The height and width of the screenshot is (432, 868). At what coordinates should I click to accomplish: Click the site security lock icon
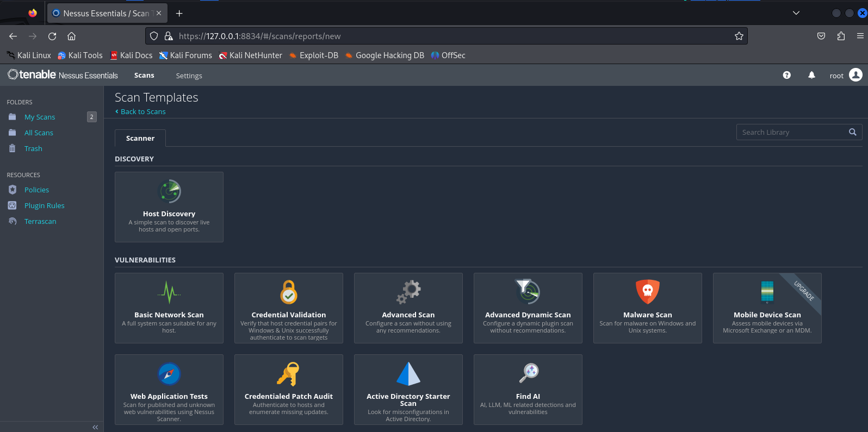point(168,36)
